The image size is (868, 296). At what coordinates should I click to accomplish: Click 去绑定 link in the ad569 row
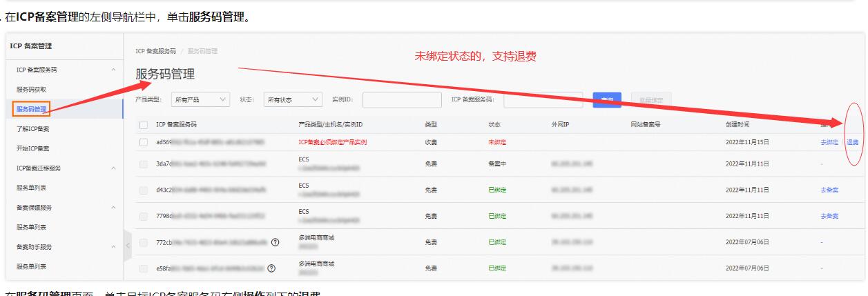(829, 143)
